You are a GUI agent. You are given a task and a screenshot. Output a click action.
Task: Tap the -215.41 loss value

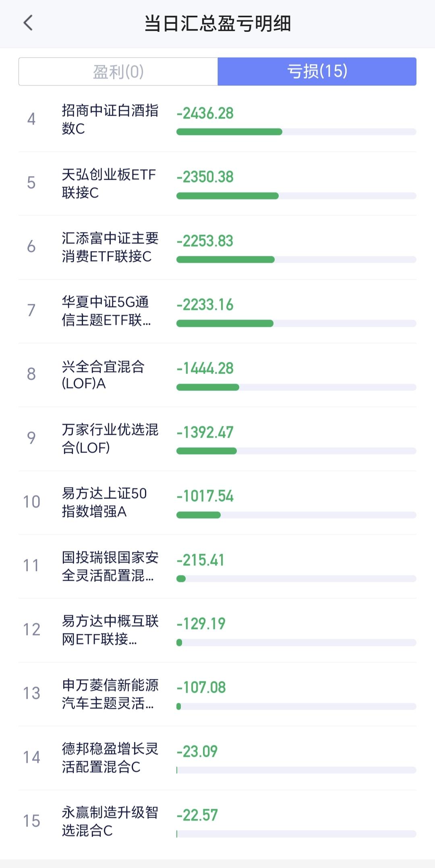point(200,560)
